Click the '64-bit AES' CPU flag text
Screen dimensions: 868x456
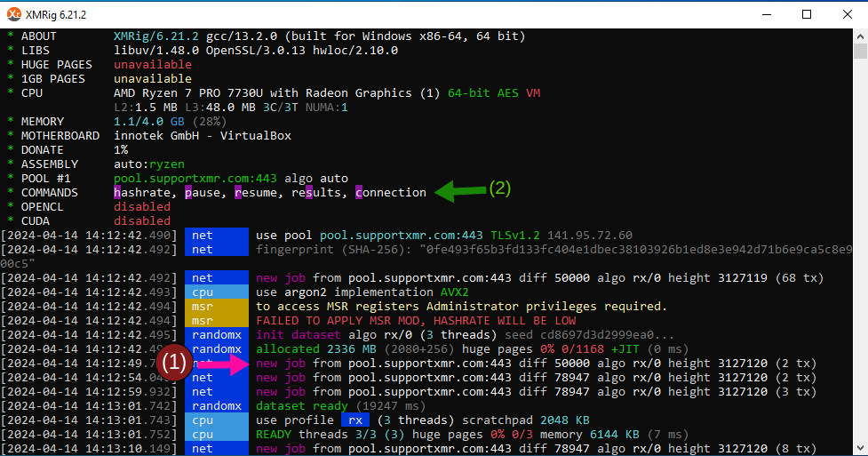tap(483, 93)
